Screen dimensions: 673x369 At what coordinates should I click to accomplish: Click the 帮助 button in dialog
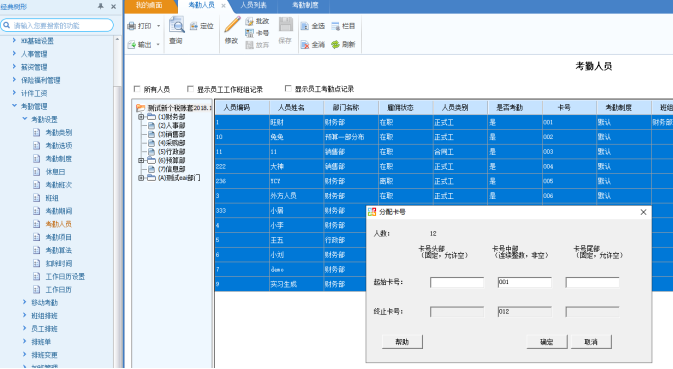[402, 342]
